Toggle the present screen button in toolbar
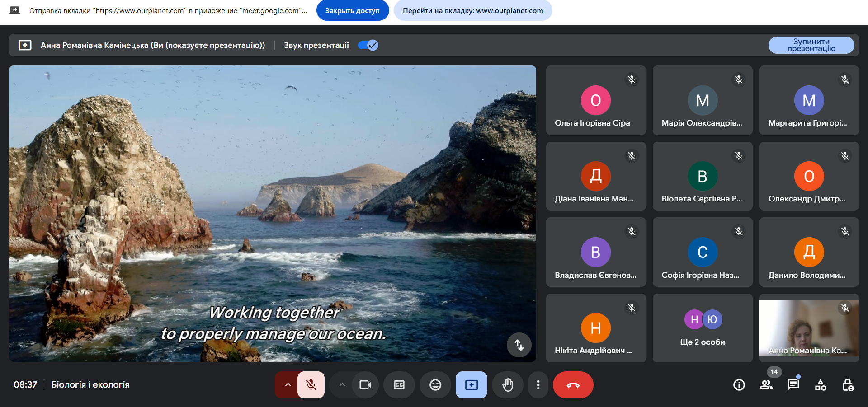This screenshot has height=407, width=868. pos(471,385)
